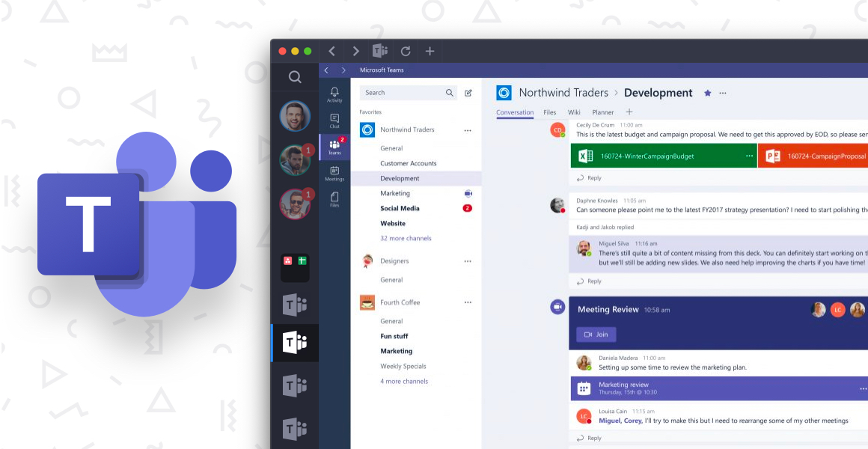868x449 pixels.
Task: Open General channel under Northwind Traders
Action: (x=391, y=148)
